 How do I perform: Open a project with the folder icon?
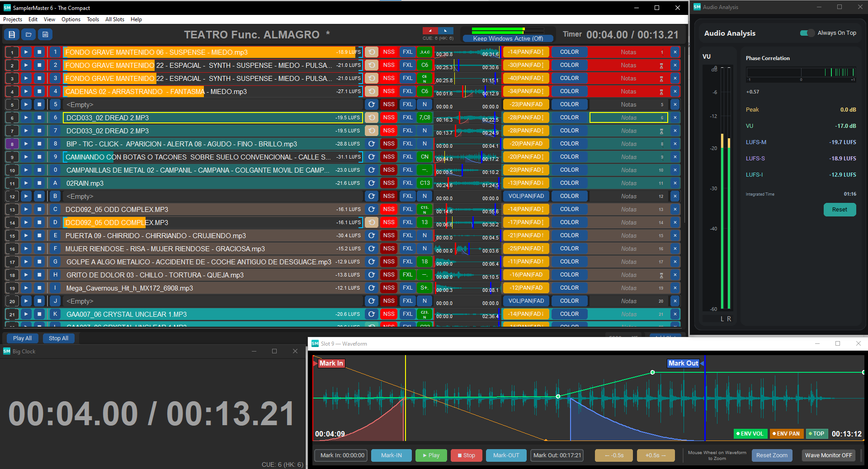coord(28,34)
